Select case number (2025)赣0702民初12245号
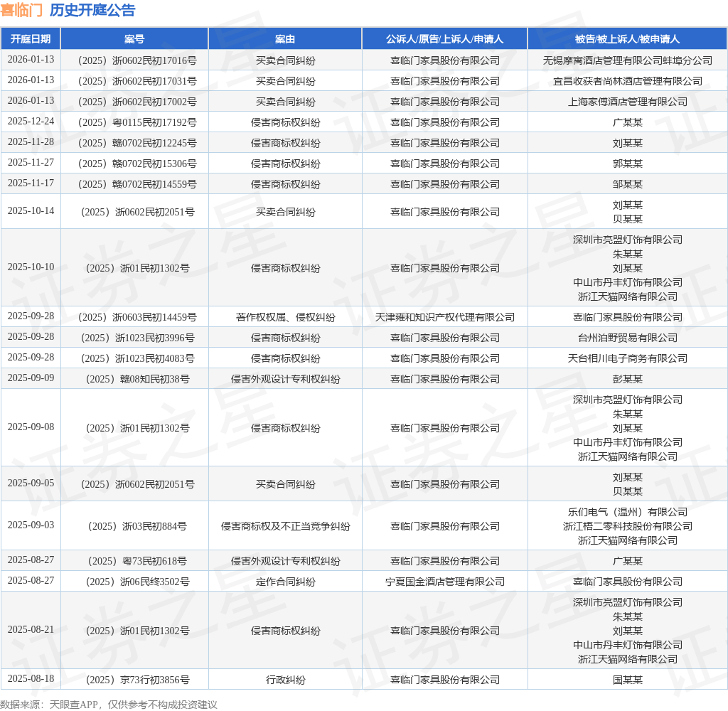 pyautogui.click(x=137, y=143)
